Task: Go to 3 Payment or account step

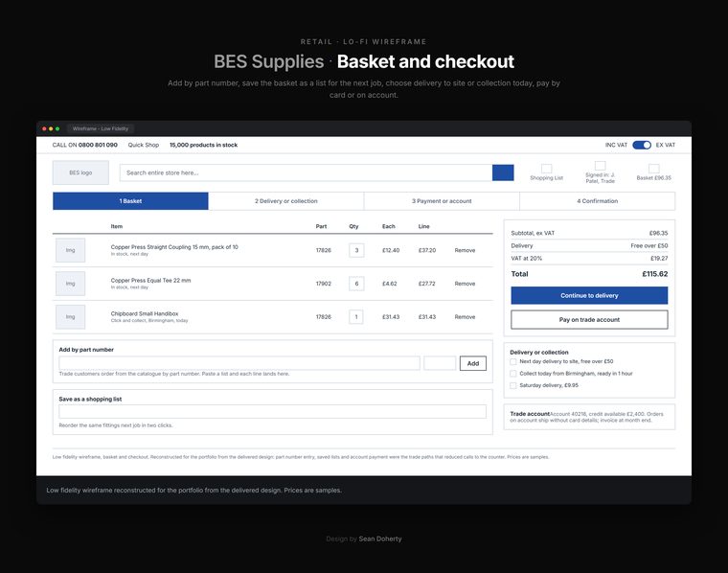Action: [x=442, y=201]
